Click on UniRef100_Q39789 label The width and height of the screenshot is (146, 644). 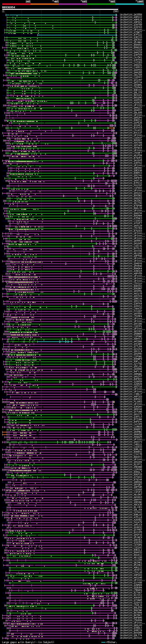point(131,25)
